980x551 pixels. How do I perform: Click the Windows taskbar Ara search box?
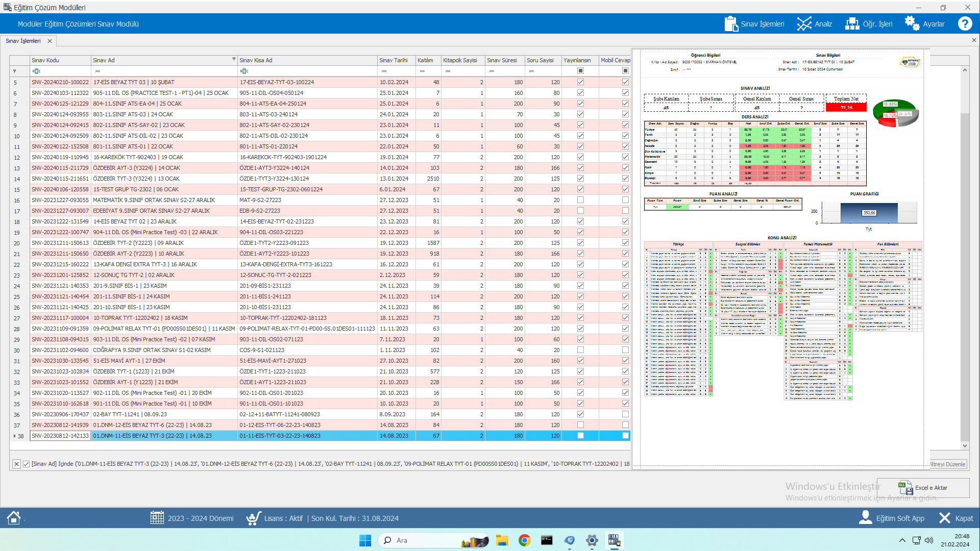[434, 540]
